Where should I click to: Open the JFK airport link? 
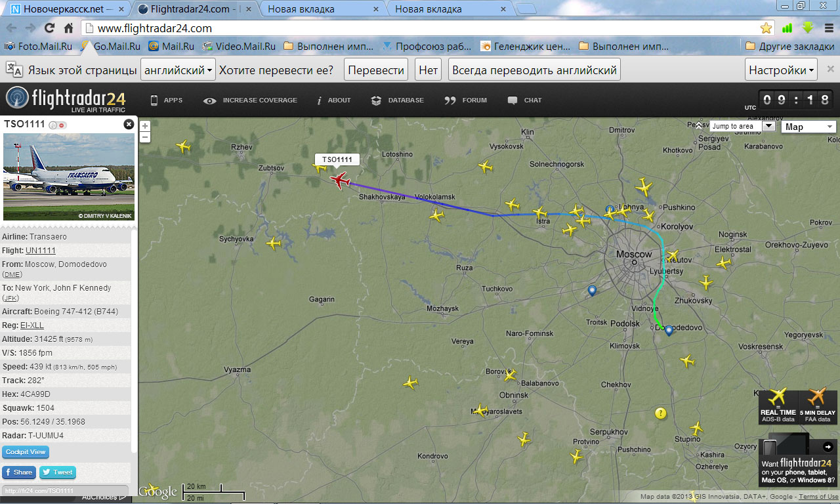click(12, 298)
